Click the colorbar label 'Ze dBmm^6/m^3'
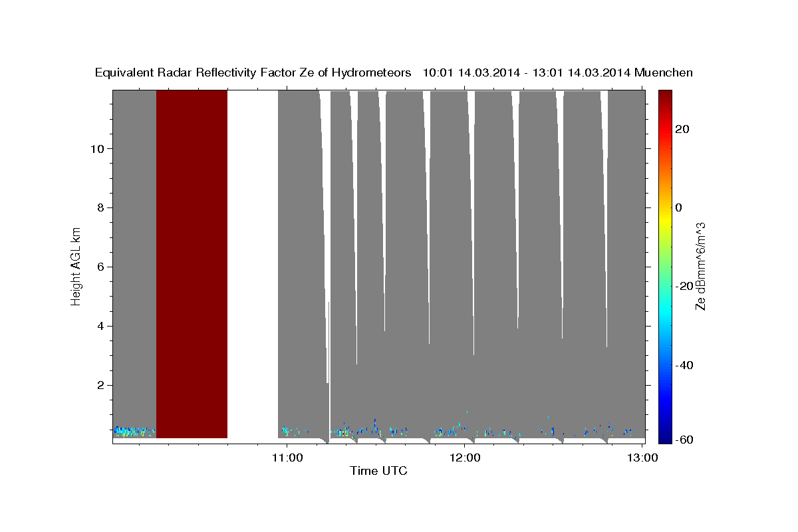Image resolution: width=798 pixels, height=532 pixels. (x=700, y=266)
